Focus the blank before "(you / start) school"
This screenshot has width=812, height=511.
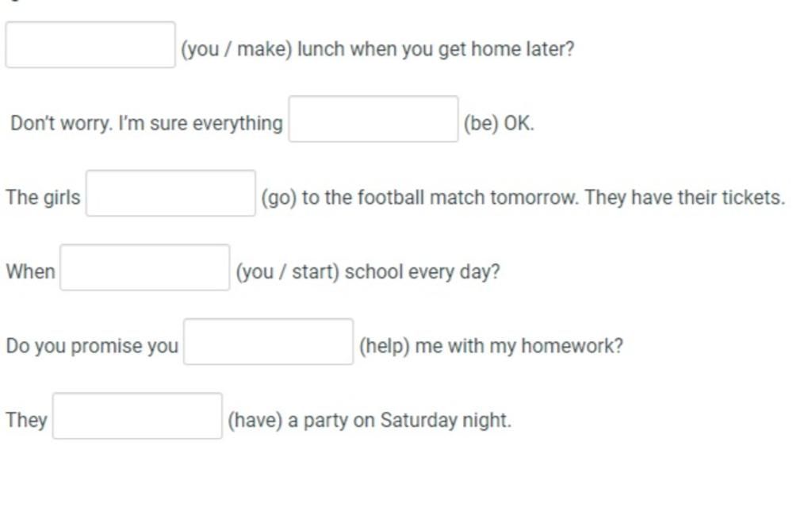(x=145, y=267)
